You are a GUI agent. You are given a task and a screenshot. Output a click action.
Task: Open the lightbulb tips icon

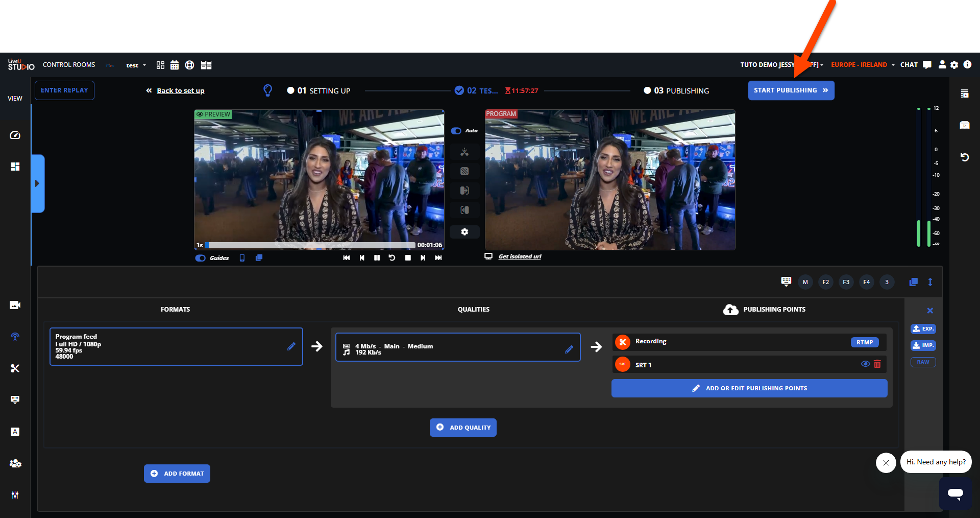(267, 90)
